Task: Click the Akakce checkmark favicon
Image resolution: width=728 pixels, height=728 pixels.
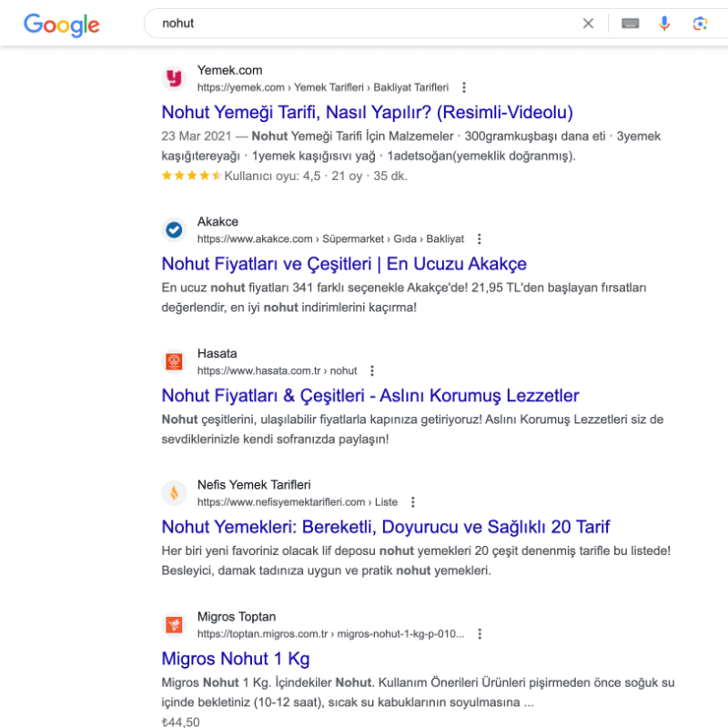Action: coord(174,229)
